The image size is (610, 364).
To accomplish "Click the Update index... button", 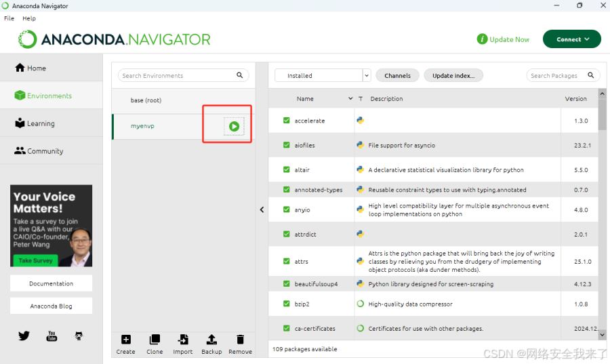I will point(453,75).
